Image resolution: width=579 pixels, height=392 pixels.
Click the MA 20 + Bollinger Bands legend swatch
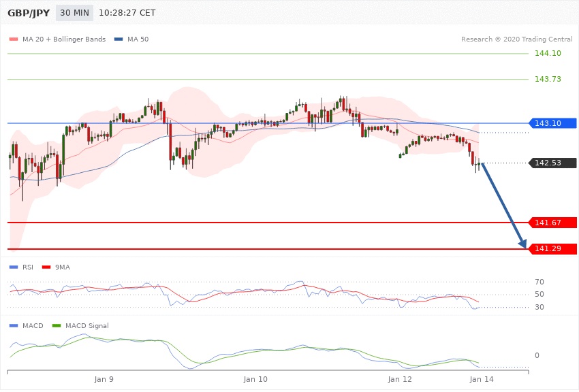(x=13, y=39)
